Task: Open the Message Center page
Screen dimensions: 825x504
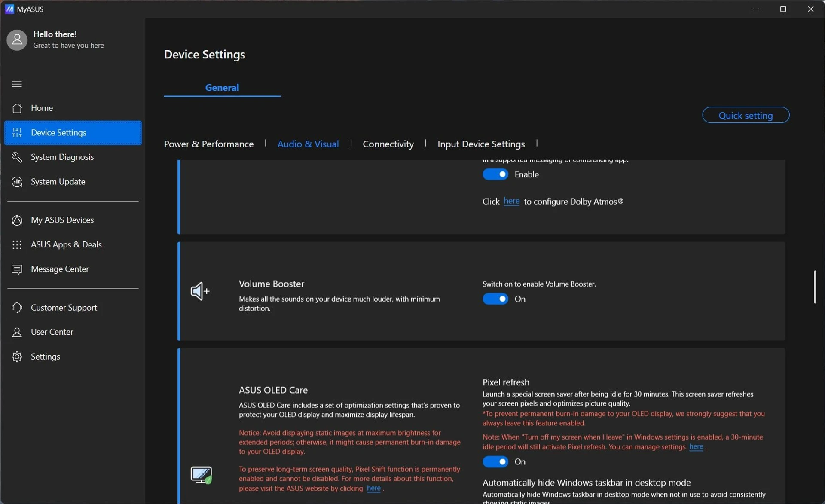Action: pyautogui.click(x=73, y=269)
